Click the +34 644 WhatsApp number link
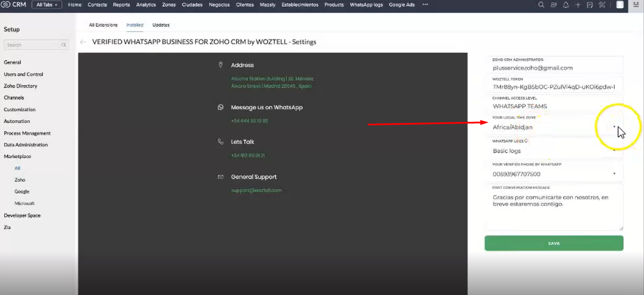 point(250,121)
